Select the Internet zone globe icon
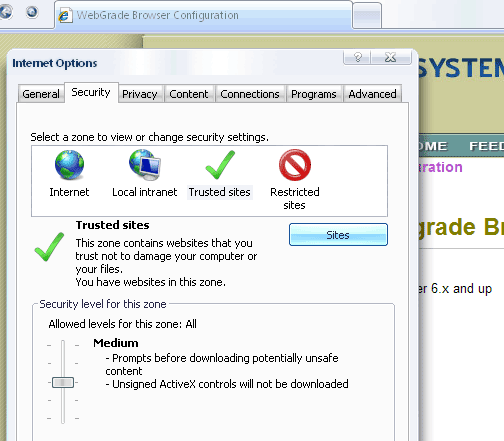 click(x=69, y=165)
